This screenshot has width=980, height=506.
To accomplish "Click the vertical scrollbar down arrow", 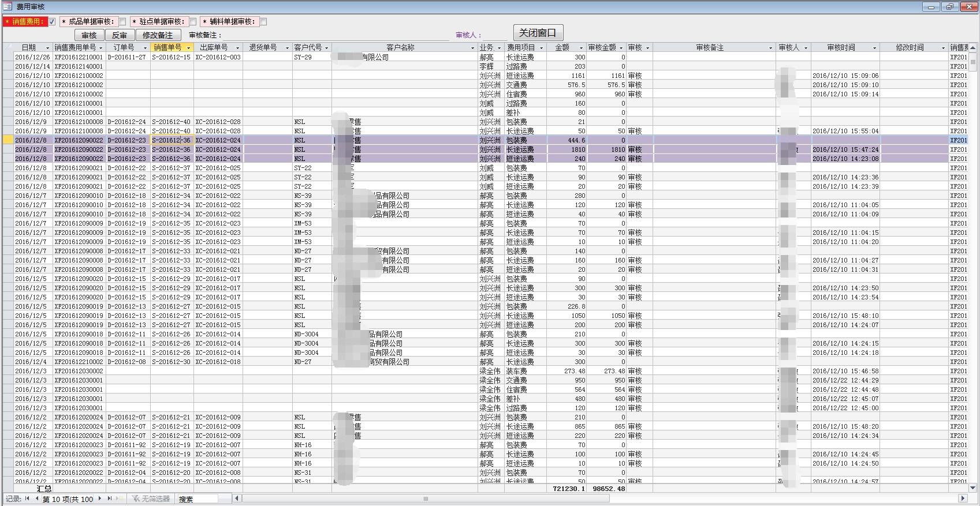I will [974, 488].
